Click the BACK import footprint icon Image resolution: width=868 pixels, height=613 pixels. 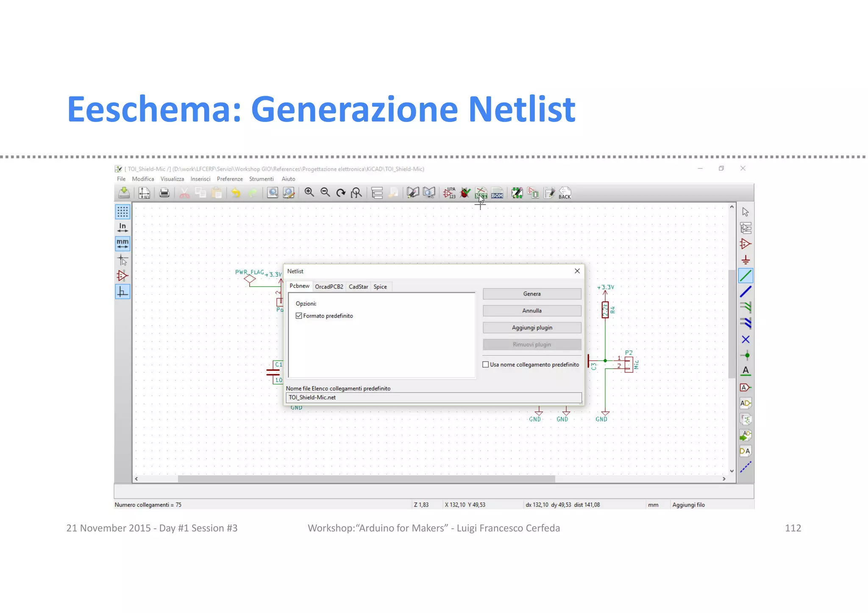point(565,193)
